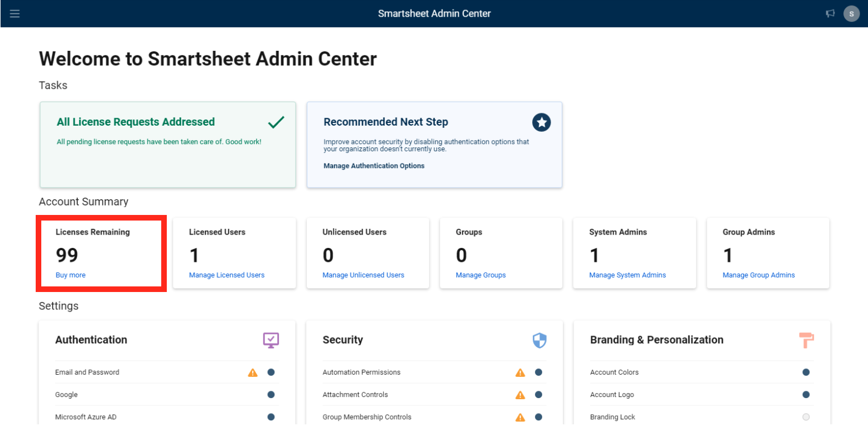This screenshot has width=868, height=426.
Task: Click the green checkmark on License Requests card
Action: pyautogui.click(x=276, y=122)
